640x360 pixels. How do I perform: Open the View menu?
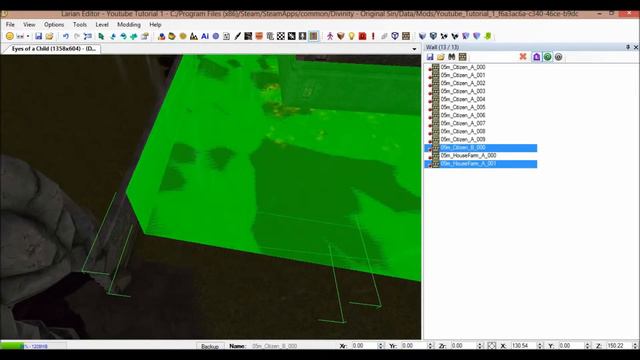pyautogui.click(x=29, y=24)
